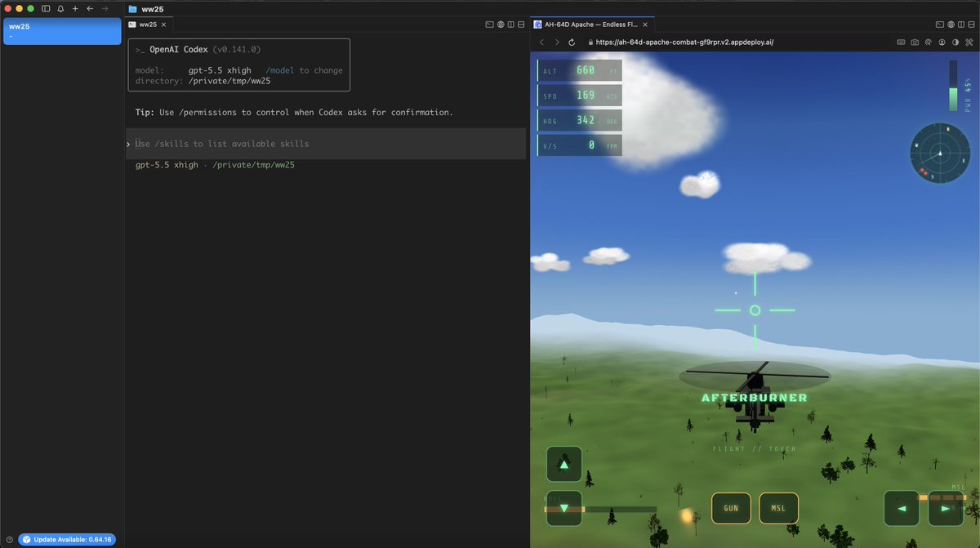Viewport: 980px width, 548px height.
Task: Click the 'FLIGHT // TOUCH' label
Action: coord(755,448)
